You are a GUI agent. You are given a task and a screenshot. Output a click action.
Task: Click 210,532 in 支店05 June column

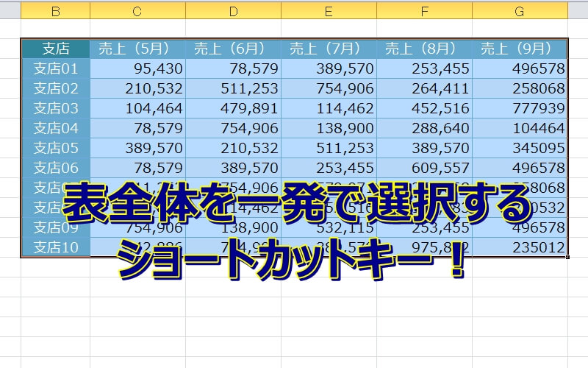click(x=233, y=148)
